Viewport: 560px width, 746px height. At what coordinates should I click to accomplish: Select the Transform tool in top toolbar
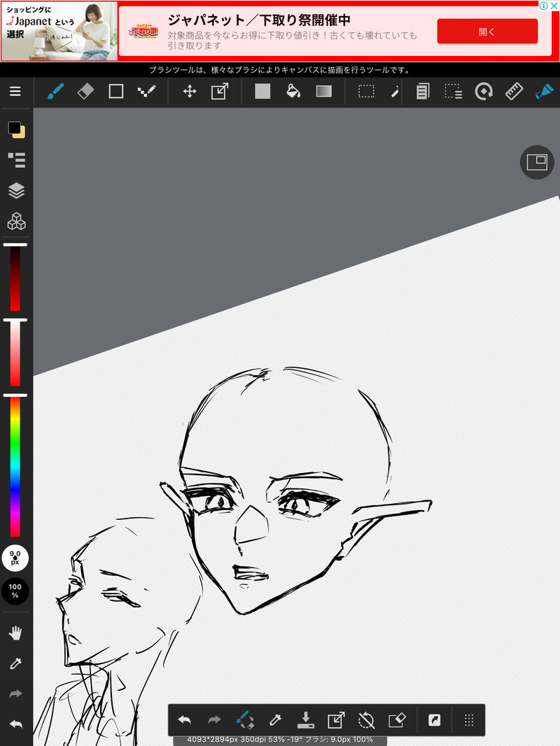click(x=219, y=92)
